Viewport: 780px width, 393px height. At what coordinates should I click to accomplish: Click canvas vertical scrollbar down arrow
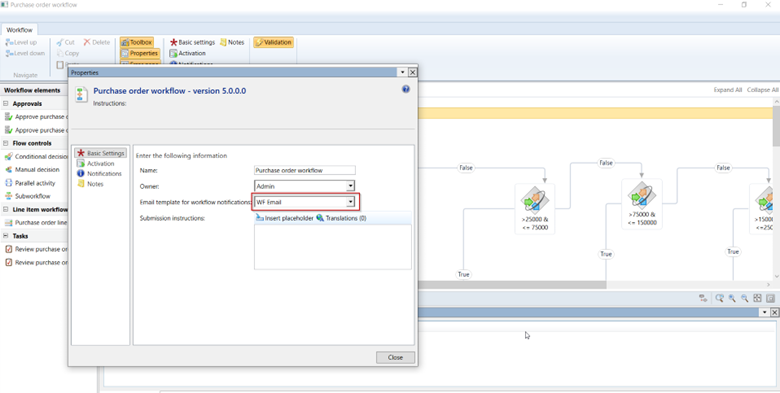(x=776, y=276)
